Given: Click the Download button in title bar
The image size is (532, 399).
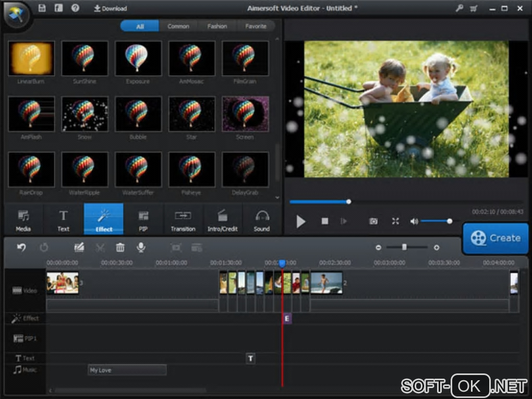Looking at the screenshot, I should tap(110, 8).
